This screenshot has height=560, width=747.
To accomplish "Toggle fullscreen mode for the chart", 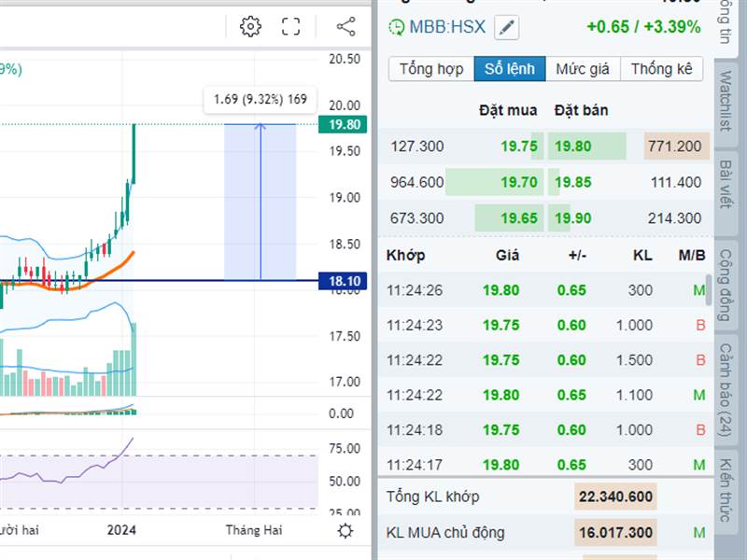I will [291, 26].
